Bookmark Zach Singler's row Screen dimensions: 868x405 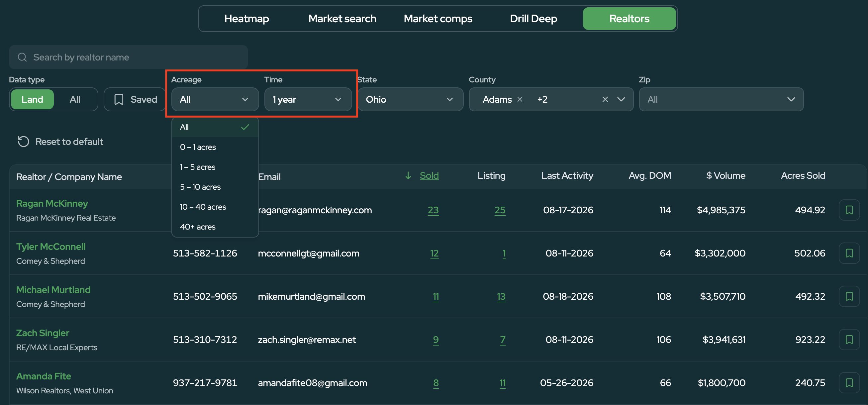coord(849,339)
